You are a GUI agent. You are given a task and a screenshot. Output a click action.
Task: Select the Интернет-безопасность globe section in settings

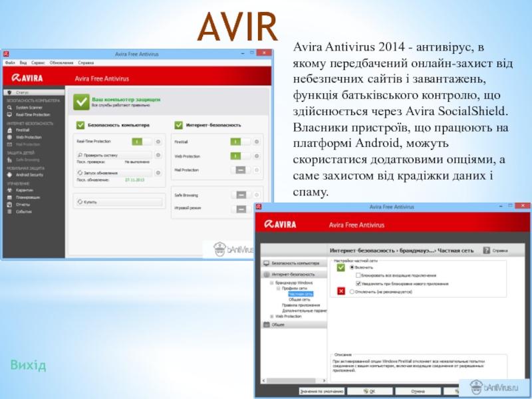tap(294, 274)
